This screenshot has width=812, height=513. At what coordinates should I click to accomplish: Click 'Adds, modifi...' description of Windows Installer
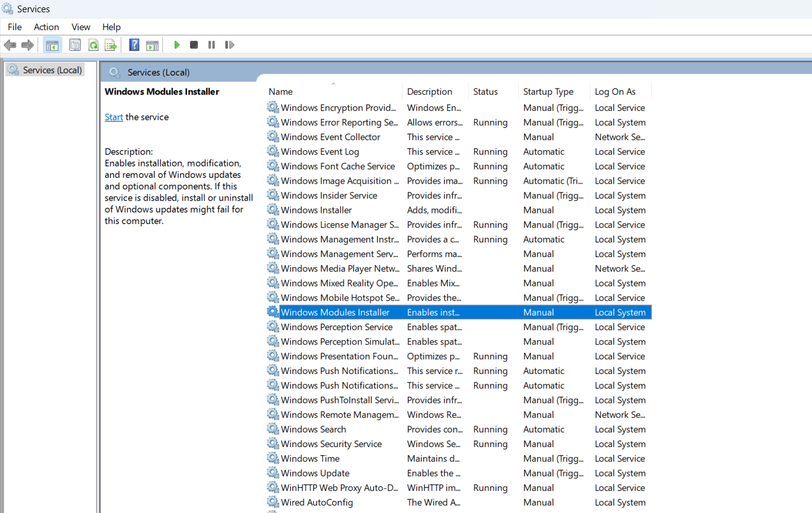click(433, 210)
